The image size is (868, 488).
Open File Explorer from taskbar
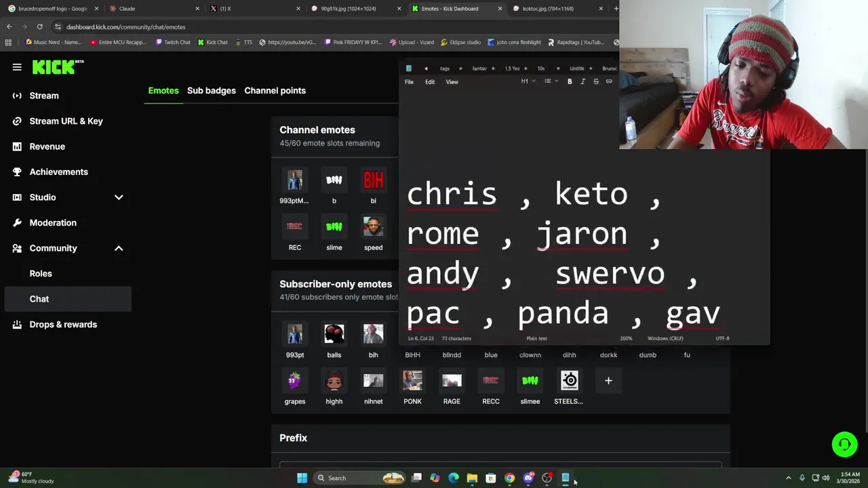pos(472,478)
